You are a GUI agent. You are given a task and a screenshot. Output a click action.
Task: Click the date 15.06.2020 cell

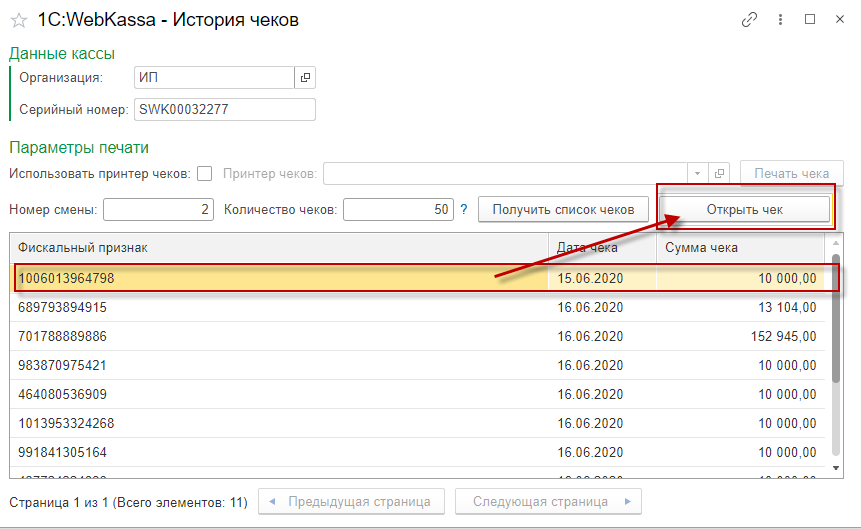click(602, 279)
